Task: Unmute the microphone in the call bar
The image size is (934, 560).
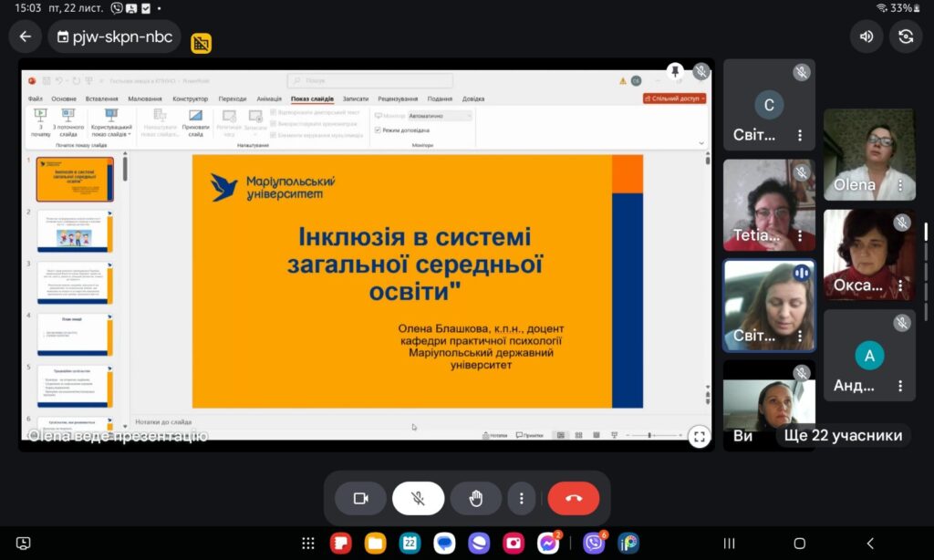Action: click(418, 498)
